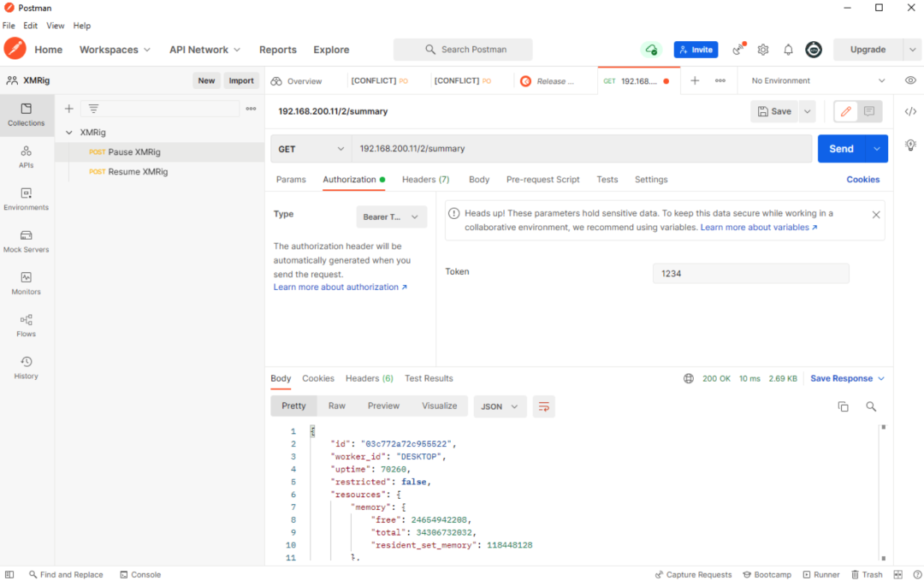Switch to the Headers (7) tab
The height and width of the screenshot is (581, 924).
(x=425, y=180)
